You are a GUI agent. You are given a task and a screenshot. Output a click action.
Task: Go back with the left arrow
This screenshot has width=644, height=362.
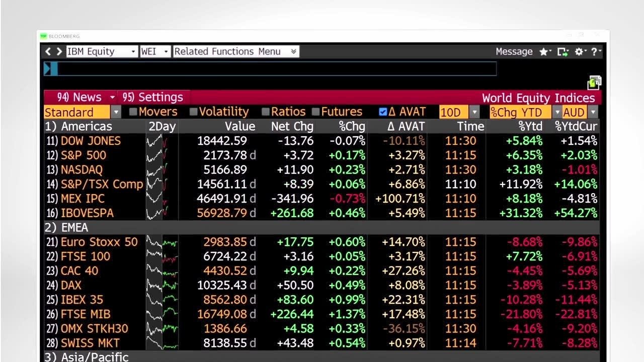[48, 51]
